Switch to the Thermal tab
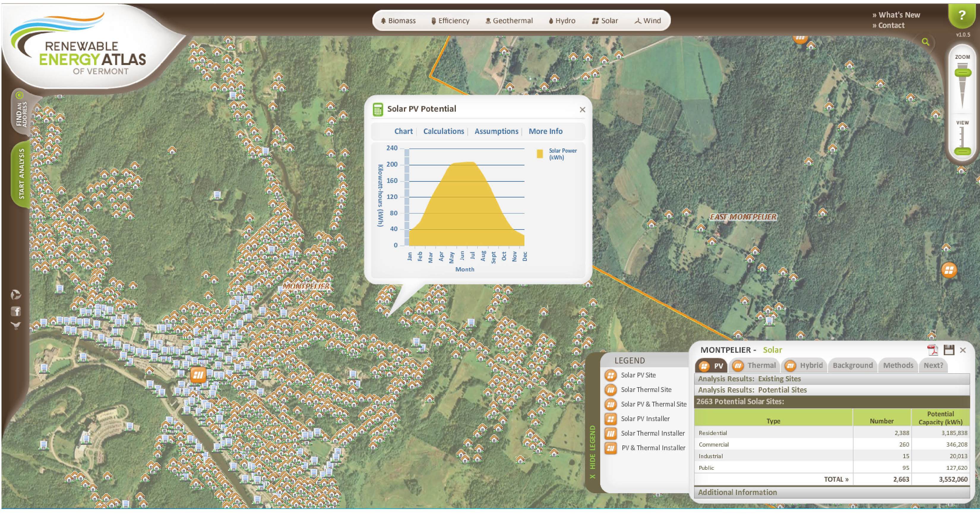Image resolution: width=980 pixels, height=514 pixels. [x=754, y=366]
